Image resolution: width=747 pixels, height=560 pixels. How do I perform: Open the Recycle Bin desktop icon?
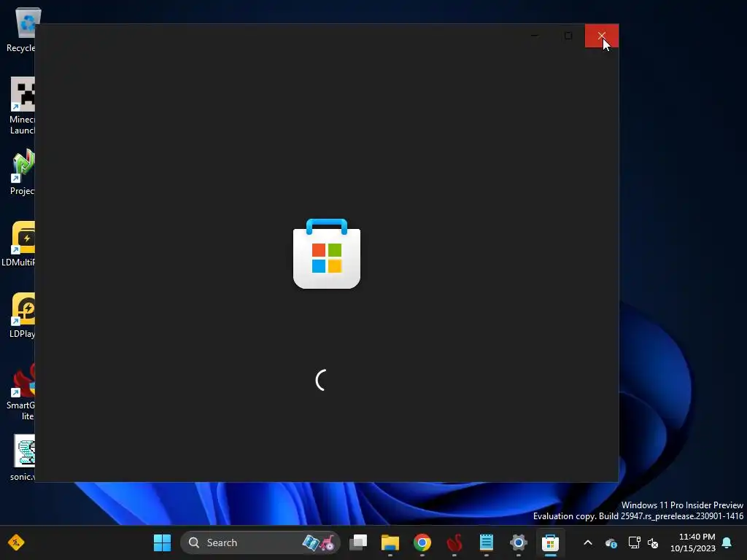pos(20,30)
